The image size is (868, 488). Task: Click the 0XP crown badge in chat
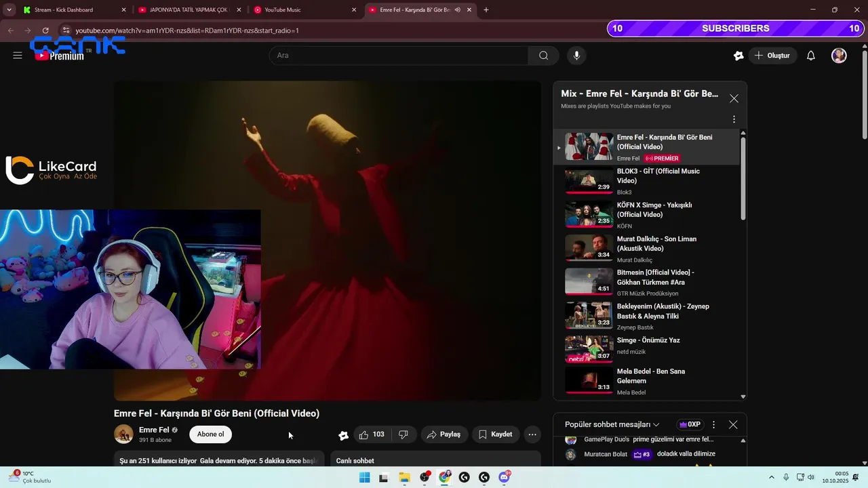690,424
